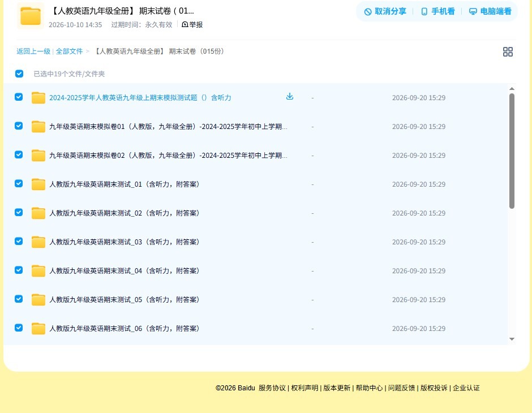Screen dimensions: 532x413
Task: Click the 已选中19个文件/文件夹 status text
Action: [69, 74]
